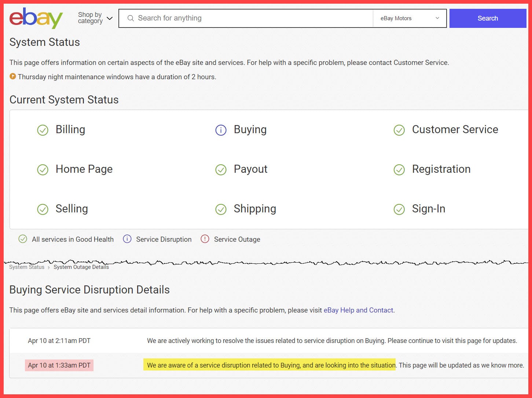Click the magnifier icon in search box
Screen dimensions: 532x398
(x=130, y=18)
